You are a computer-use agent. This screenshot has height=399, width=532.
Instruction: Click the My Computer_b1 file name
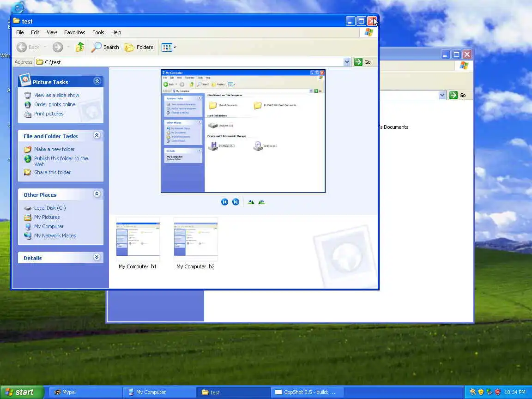[x=138, y=266]
